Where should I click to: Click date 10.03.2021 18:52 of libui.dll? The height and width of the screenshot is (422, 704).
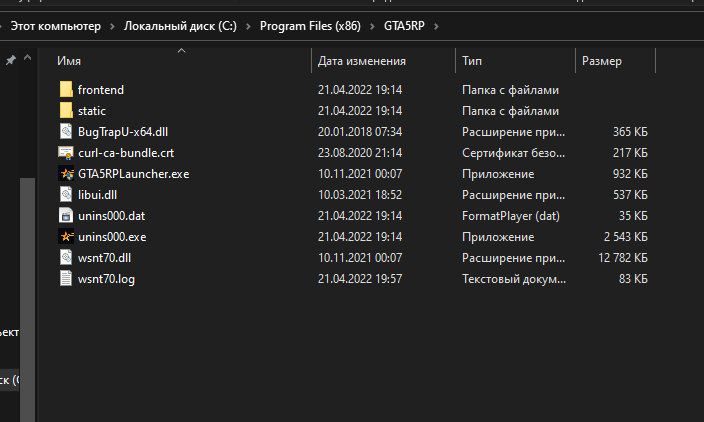click(x=360, y=195)
